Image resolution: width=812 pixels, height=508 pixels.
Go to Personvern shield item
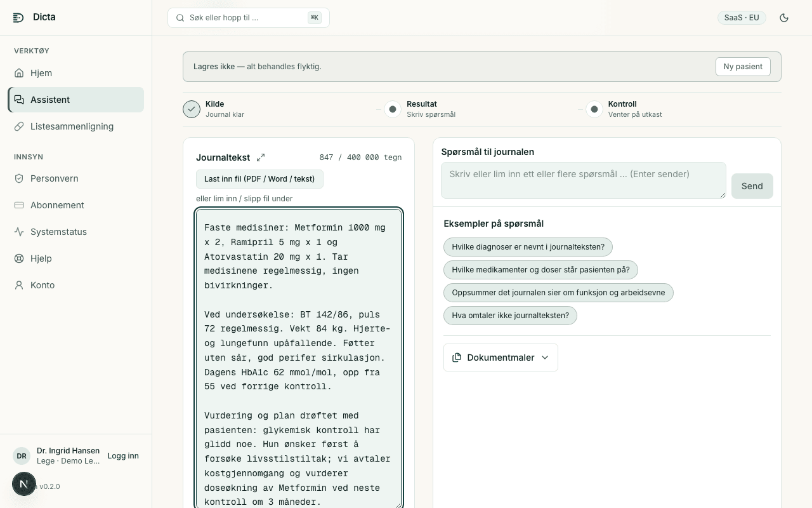pos(76,178)
